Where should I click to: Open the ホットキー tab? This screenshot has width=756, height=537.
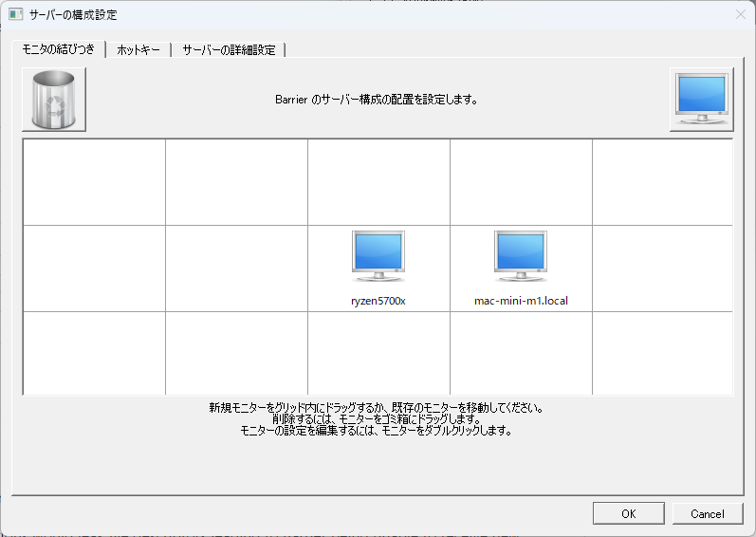[138, 49]
